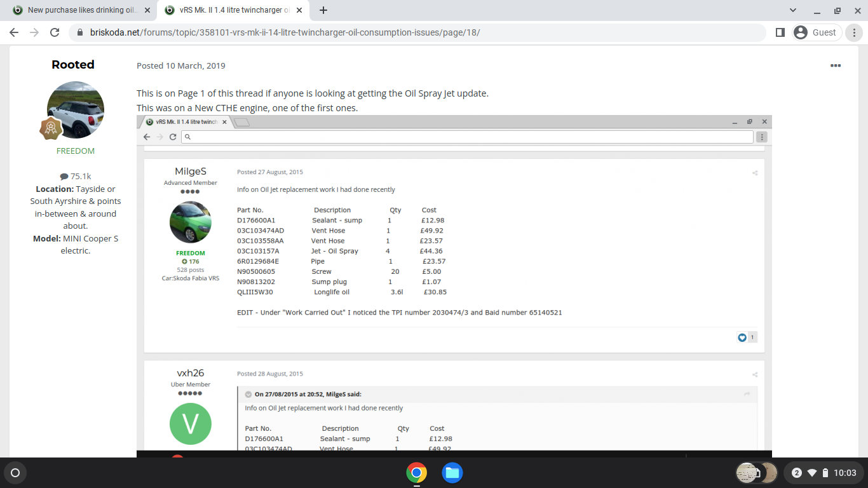
Task: Open the side panel icon in toolbar
Action: pos(780,32)
